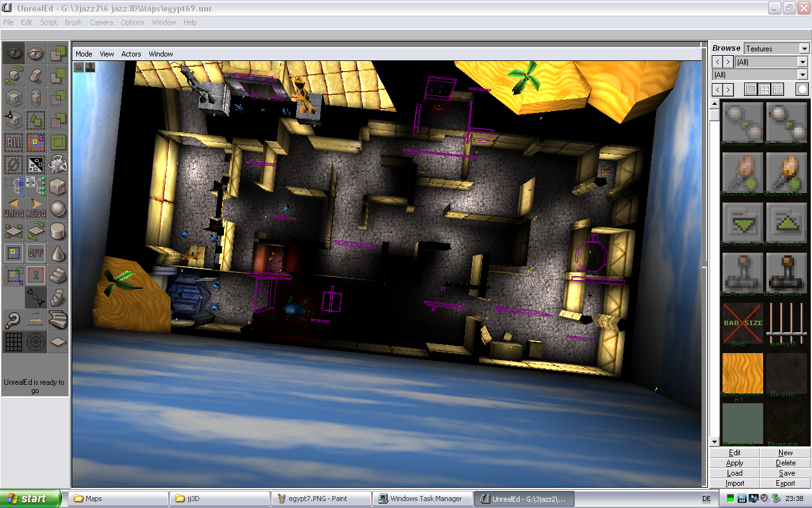The width and height of the screenshot is (812, 508).
Task: Open the Brush menu
Action: coord(74,22)
